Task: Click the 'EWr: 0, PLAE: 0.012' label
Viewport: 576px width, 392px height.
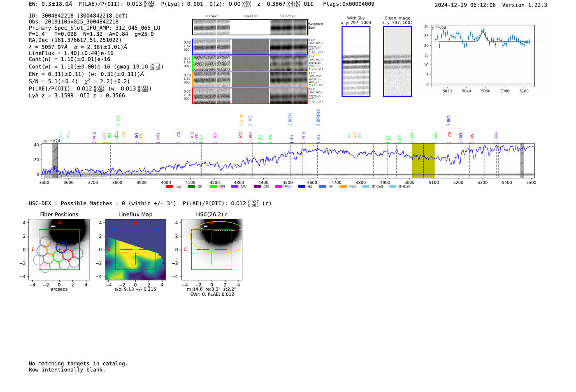Action: pos(212,294)
